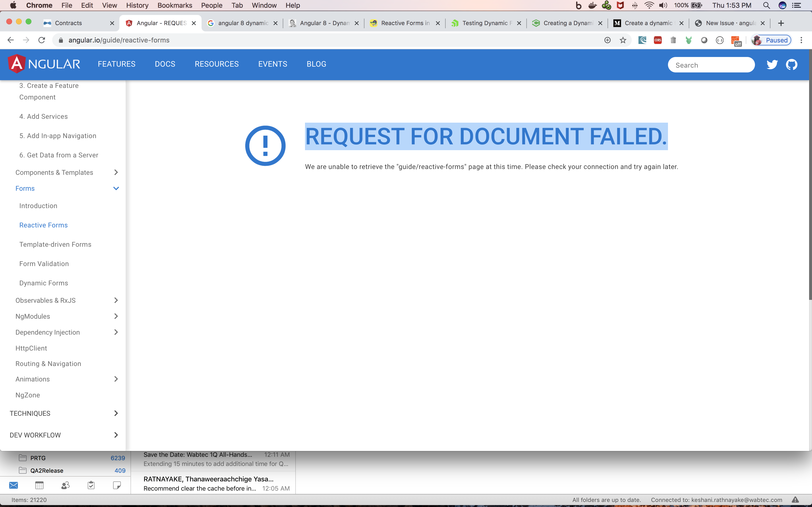
Task: Toggle the orange 'off' extension badge
Action: tap(736, 40)
